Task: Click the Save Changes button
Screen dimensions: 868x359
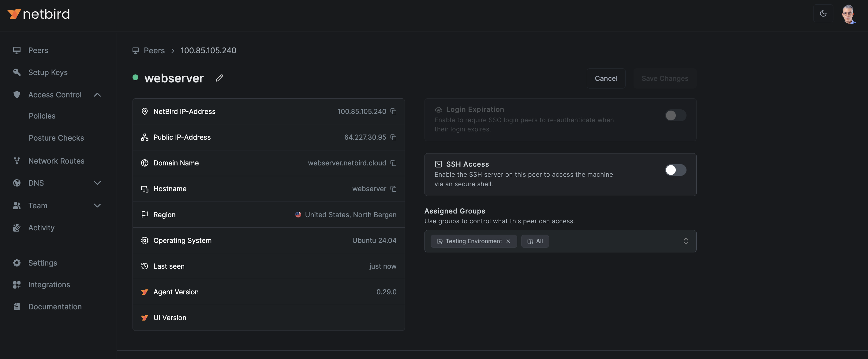Action: click(x=664, y=78)
